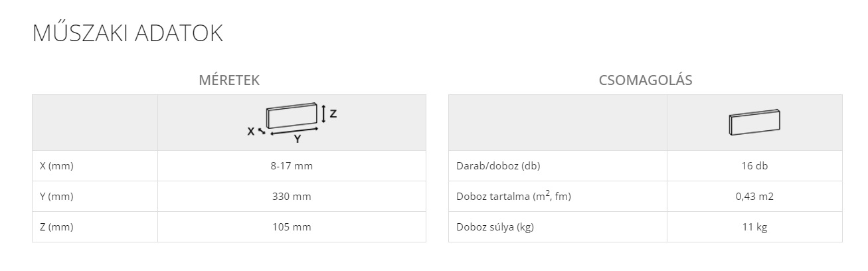The width and height of the screenshot is (868, 271).
Task: Click the MŰSZAKI ADATOK heading
Action: pyautogui.click(x=128, y=34)
